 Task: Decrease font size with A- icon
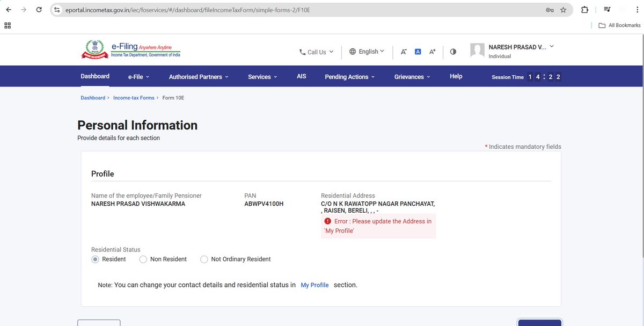coord(404,52)
